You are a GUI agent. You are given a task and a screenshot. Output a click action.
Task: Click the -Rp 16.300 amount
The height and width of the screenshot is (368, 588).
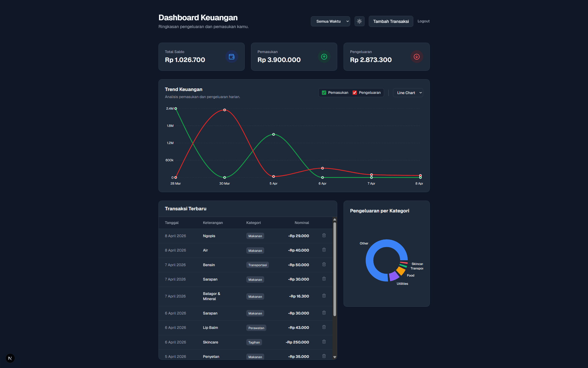tap(299, 296)
